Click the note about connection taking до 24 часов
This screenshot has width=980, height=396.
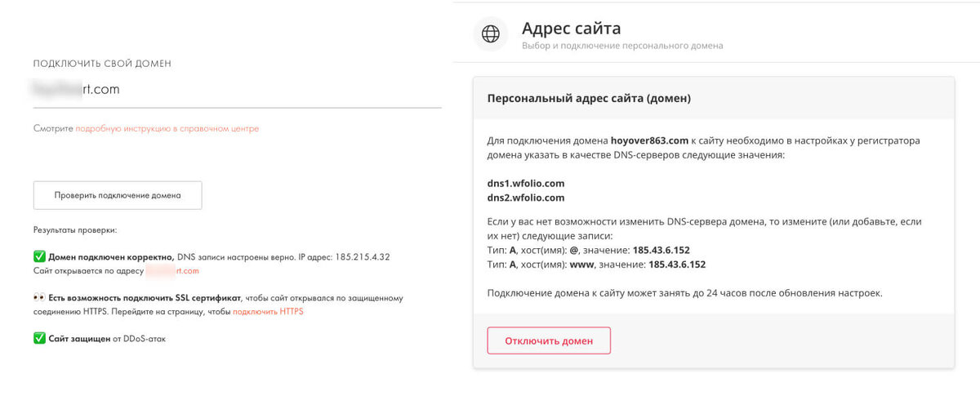(x=684, y=292)
